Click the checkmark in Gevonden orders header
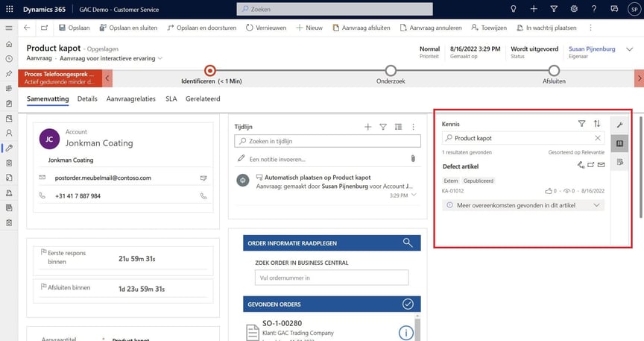The image size is (644, 341). pos(408,304)
